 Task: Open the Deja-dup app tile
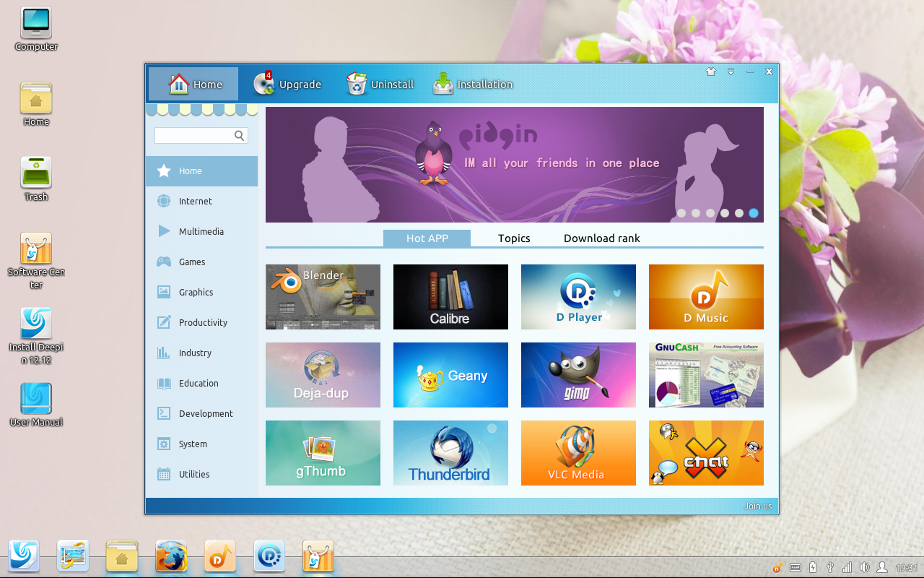point(323,375)
